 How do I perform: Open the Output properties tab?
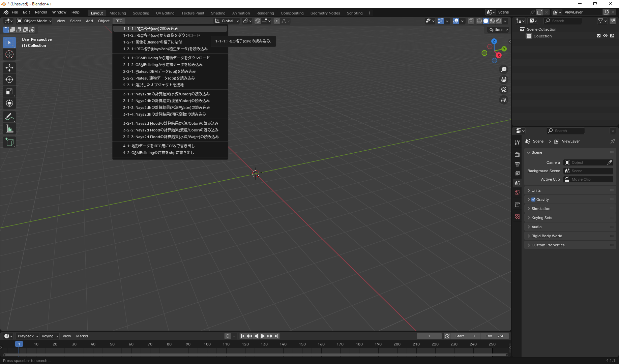(x=517, y=164)
